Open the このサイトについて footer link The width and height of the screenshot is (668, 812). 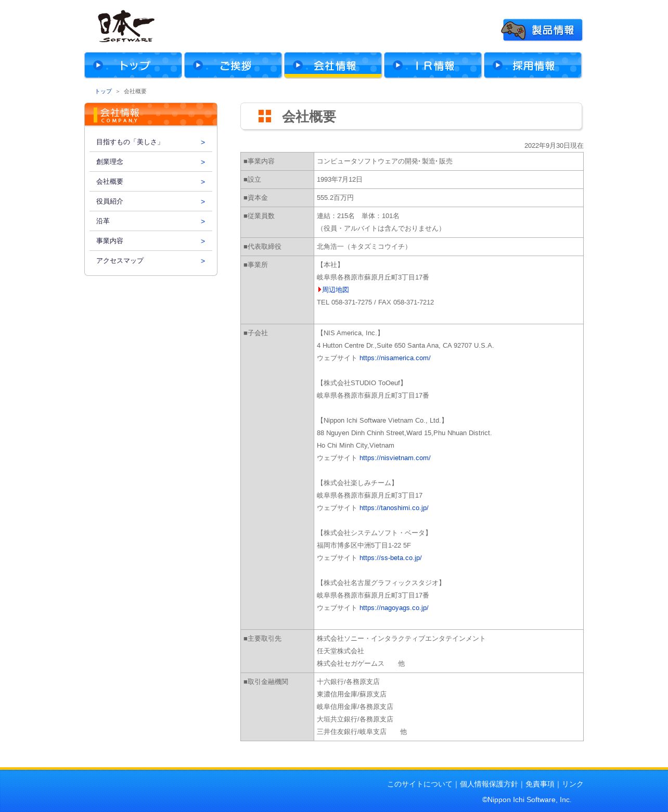[x=420, y=784]
